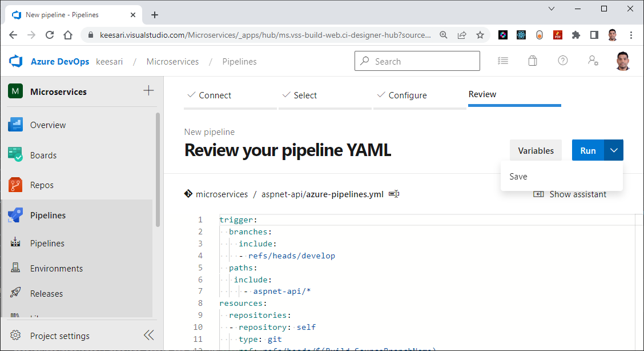Open the Overview section icon
The height and width of the screenshot is (351, 644).
[15, 125]
